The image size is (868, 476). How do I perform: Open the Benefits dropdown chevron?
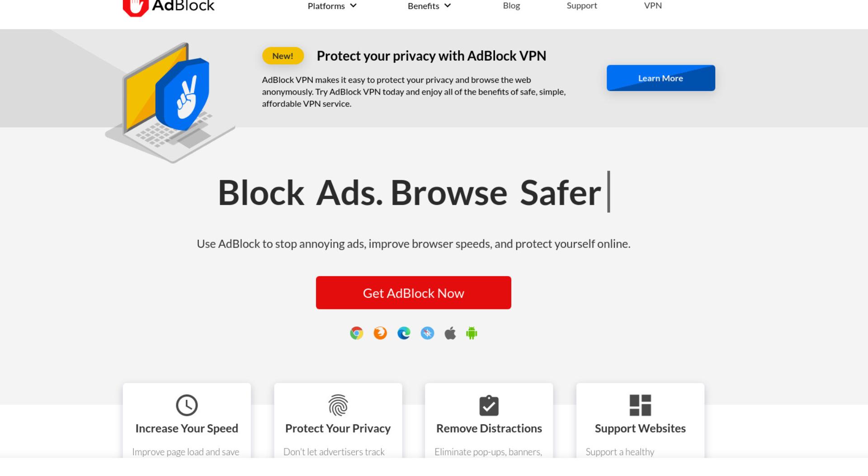click(x=448, y=6)
